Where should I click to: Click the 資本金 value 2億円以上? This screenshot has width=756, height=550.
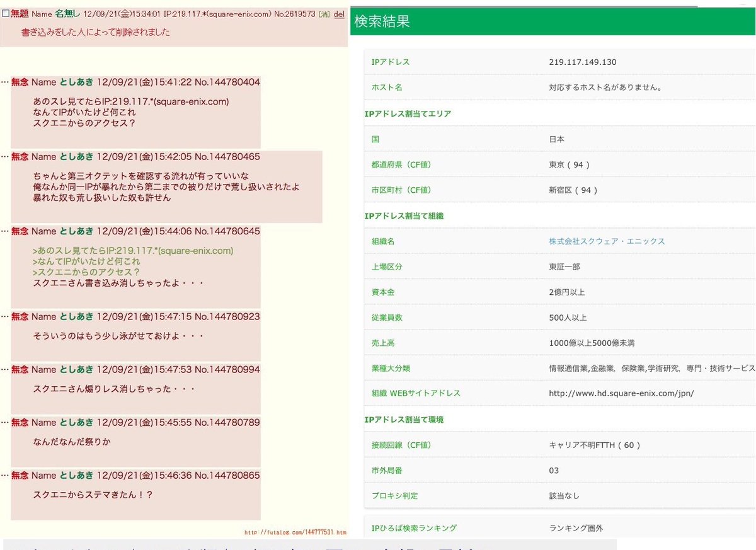click(568, 292)
